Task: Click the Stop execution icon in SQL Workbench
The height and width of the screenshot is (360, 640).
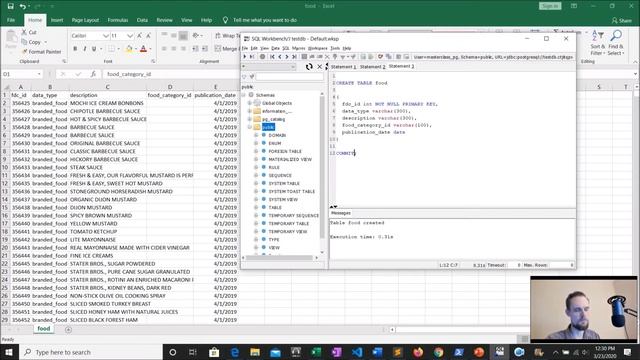Action: pyautogui.click(x=262, y=57)
